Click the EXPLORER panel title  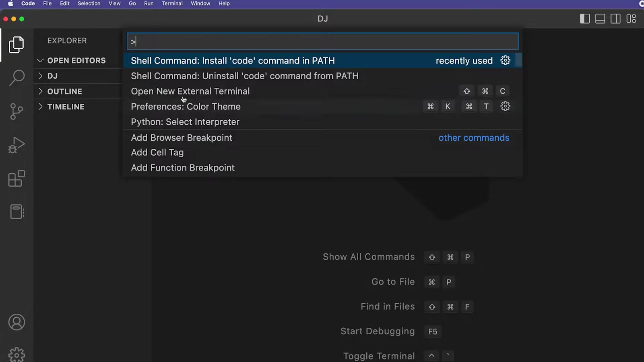(x=67, y=41)
